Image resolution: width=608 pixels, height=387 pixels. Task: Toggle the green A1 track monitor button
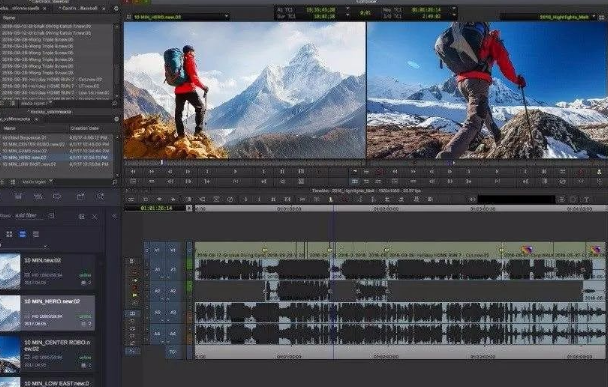tap(190, 264)
